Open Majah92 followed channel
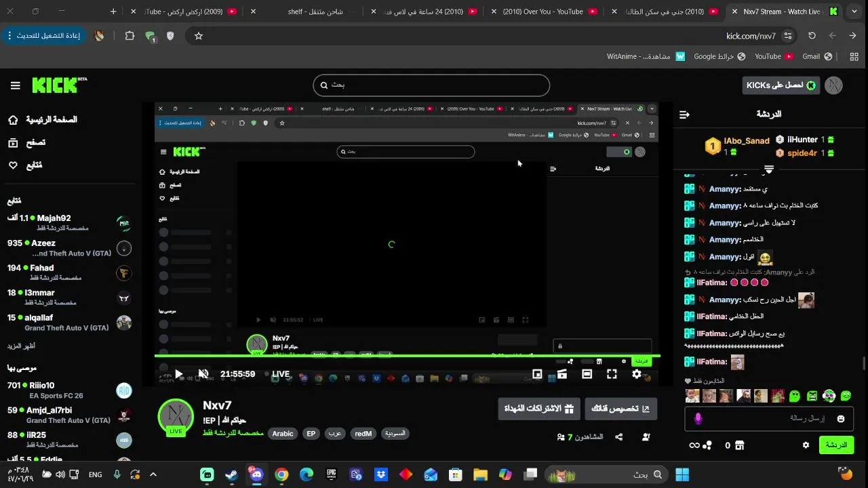 [x=68, y=222]
